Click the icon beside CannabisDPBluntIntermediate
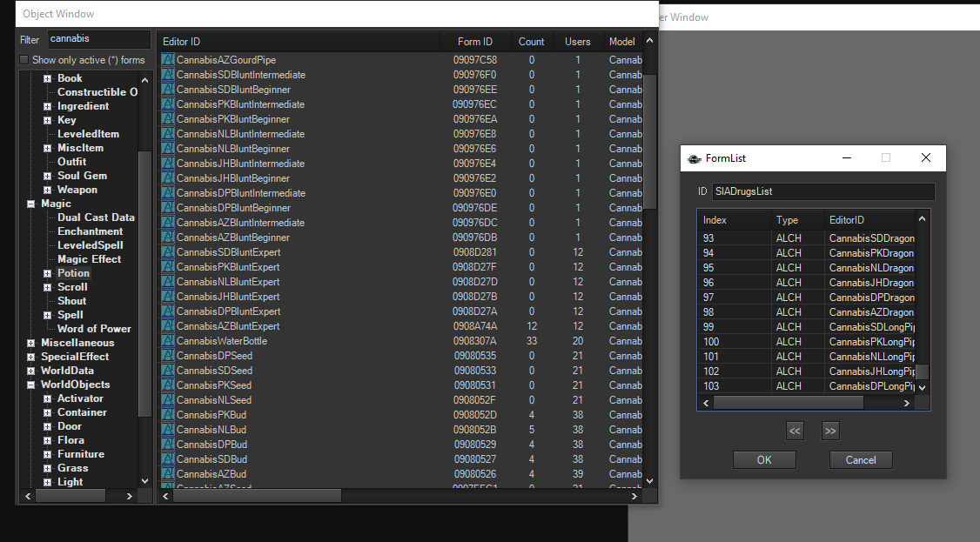Screen dimensions: 980x542 (x=167, y=193)
